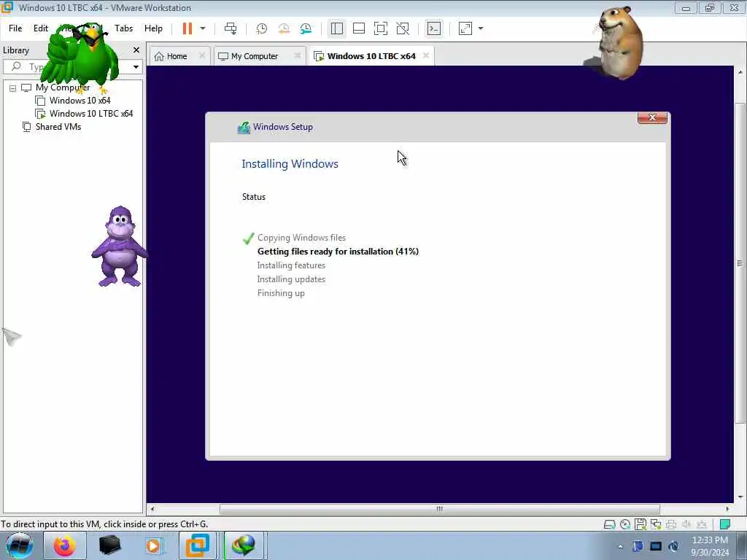Click the Installing features status line
The height and width of the screenshot is (560, 747).
click(291, 265)
